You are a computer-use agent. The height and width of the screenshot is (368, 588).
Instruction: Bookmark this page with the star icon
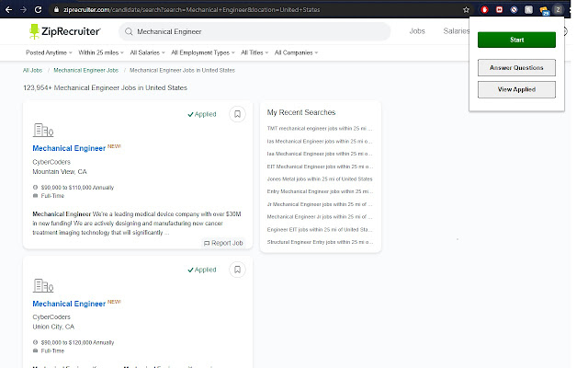tap(466, 10)
